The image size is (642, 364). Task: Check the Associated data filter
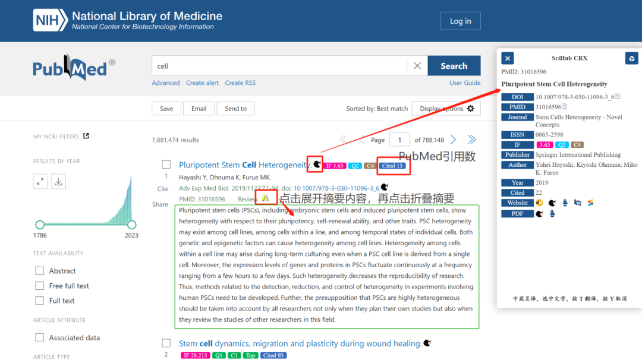[39, 337]
